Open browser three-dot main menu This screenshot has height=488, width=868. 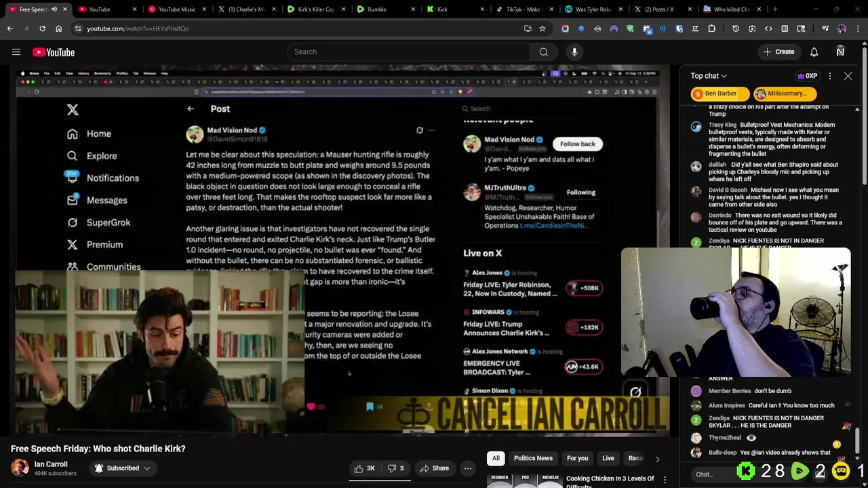click(x=858, y=28)
